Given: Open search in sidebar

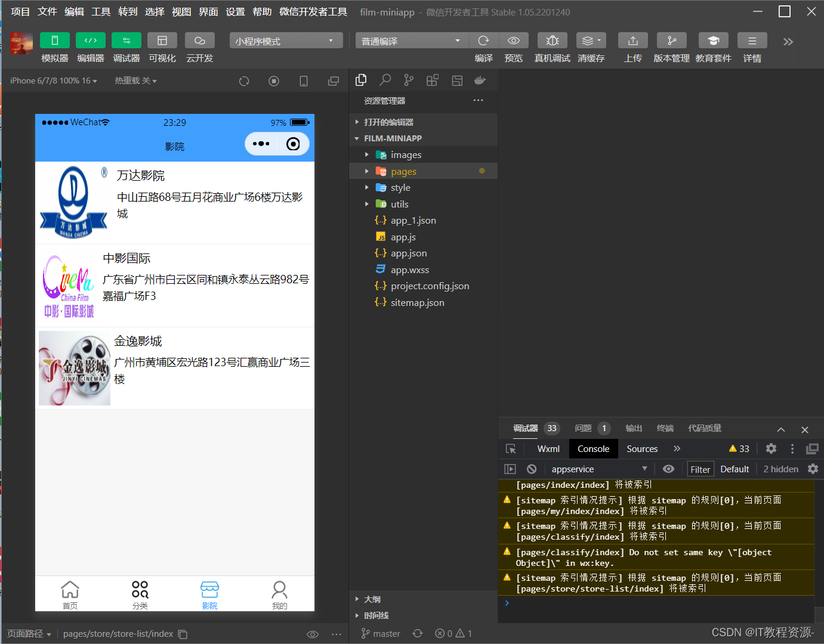Looking at the screenshot, I should point(385,80).
